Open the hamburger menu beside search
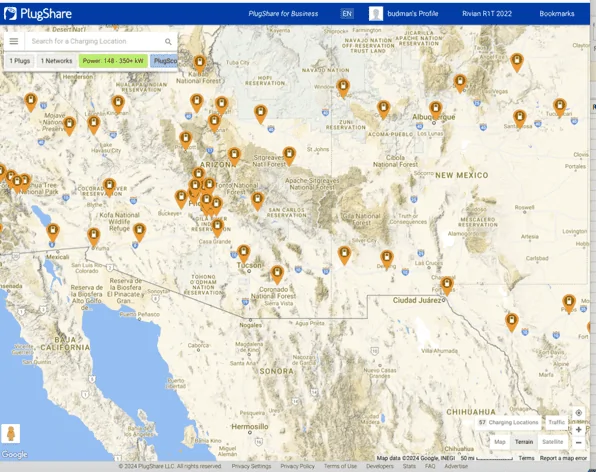Image resolution: width=596 pixels, height=472 pixels. point(14,41)
